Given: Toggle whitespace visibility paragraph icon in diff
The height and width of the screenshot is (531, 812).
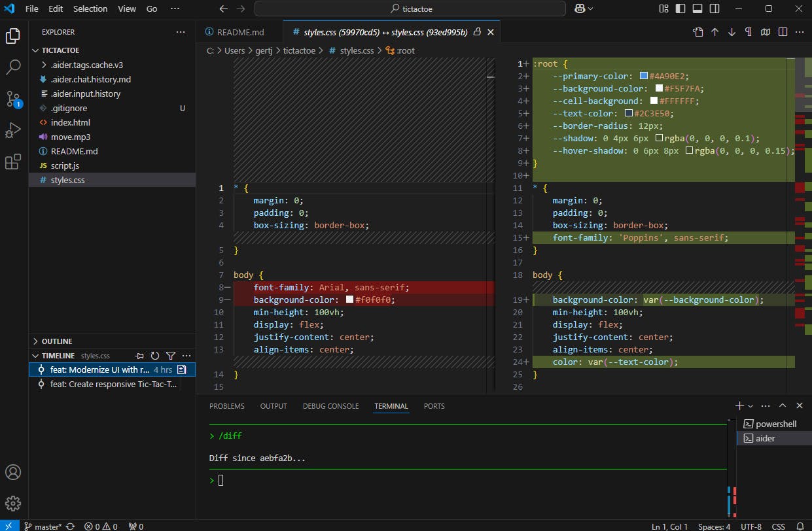Looking at the screenshot, I should (748, 32).
